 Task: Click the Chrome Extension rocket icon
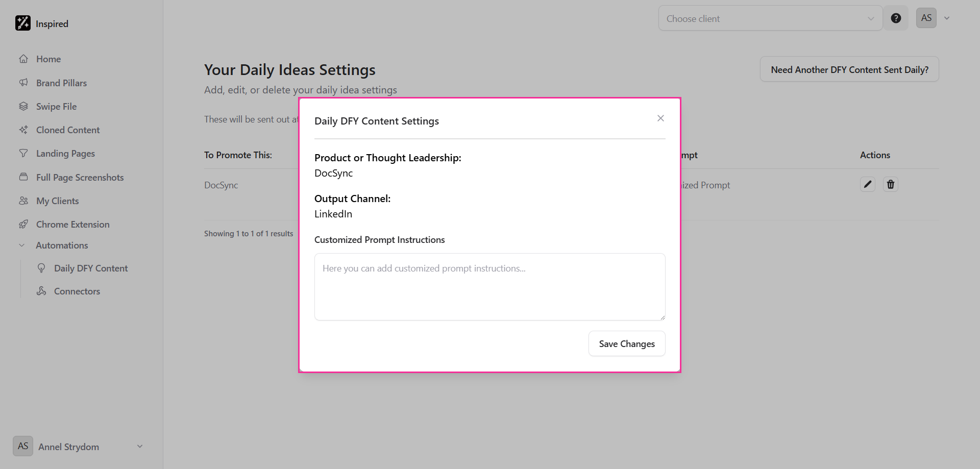pos(23,224)
